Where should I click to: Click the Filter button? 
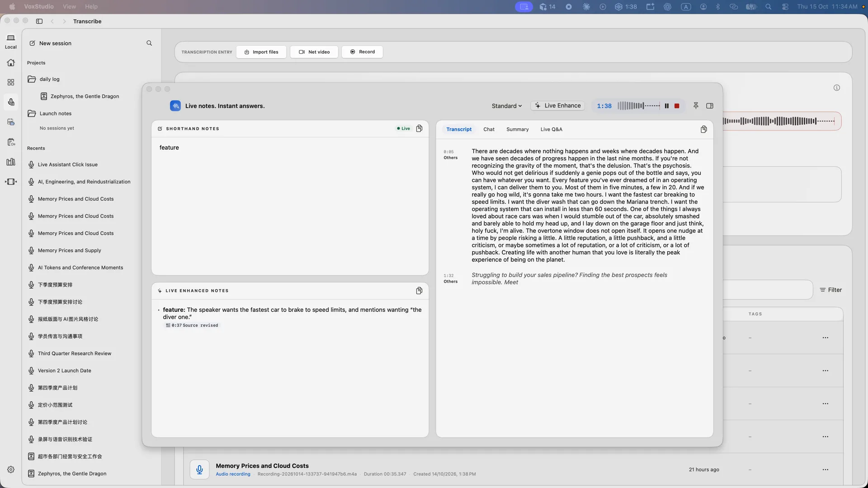(831, 290)
